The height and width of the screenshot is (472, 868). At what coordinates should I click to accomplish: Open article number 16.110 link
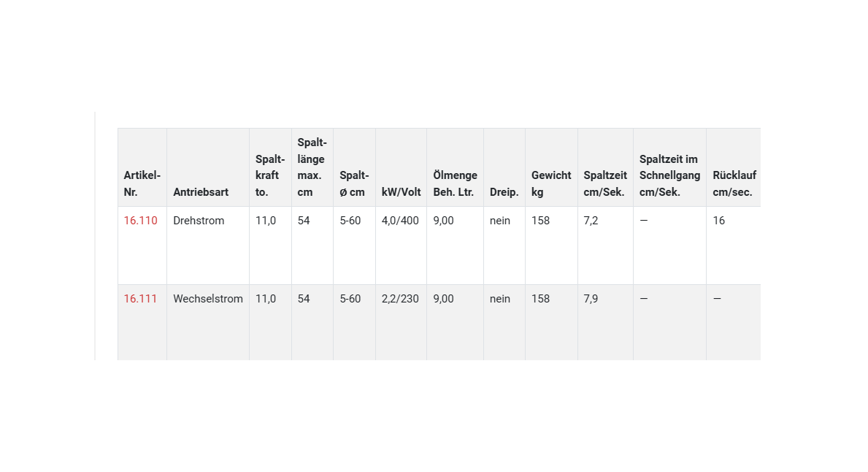pyautogui.click(x=140, y=221)
